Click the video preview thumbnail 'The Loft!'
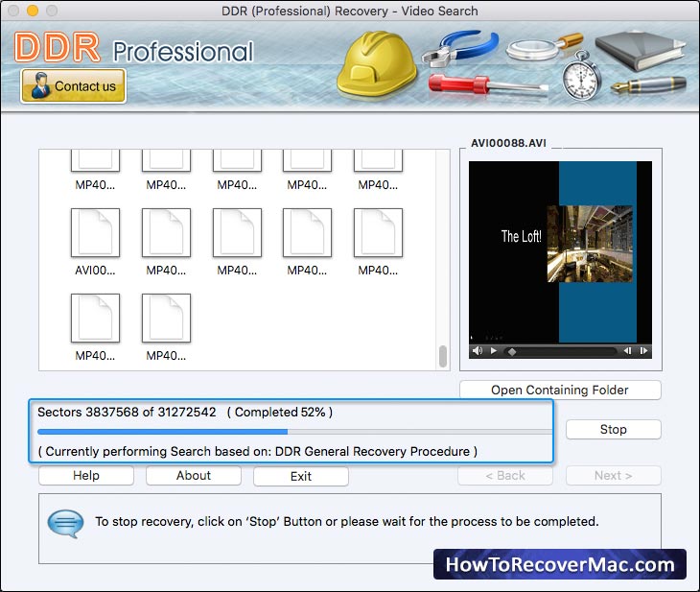 [x=560, y=252]
